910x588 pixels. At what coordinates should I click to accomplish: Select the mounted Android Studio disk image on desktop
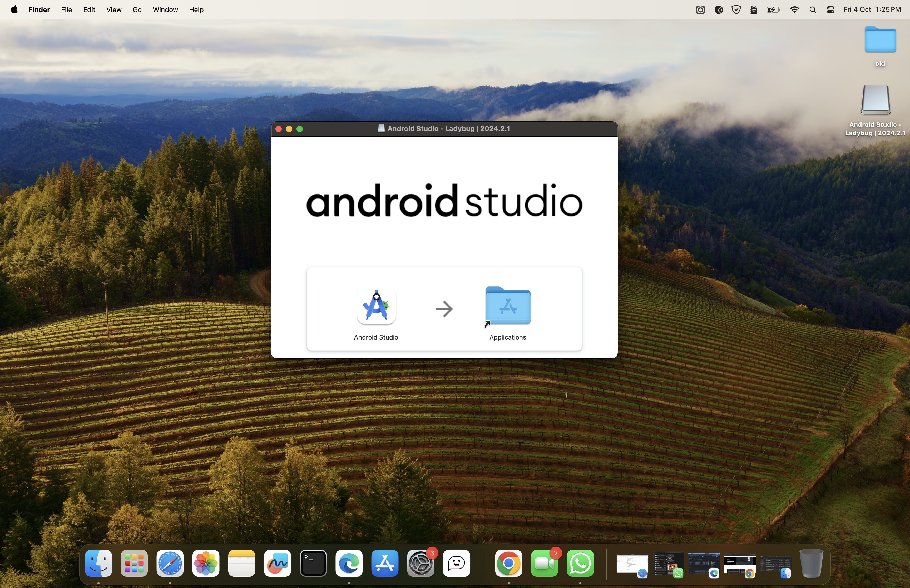coord(875,100)
